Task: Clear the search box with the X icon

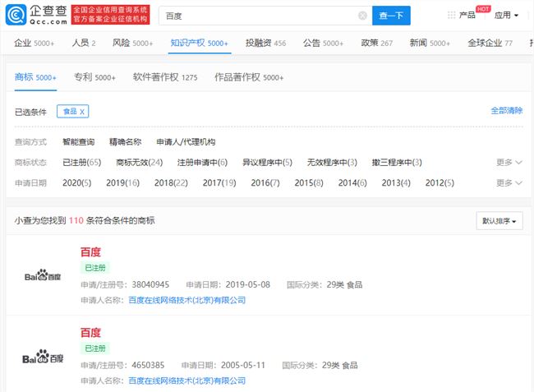Action: pos(362,16)
